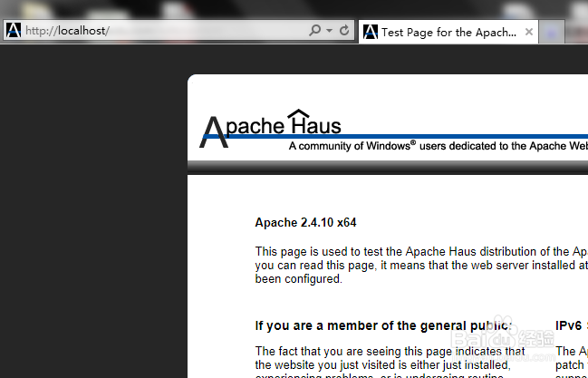Click the tab's Apache Haus favicon

[371, 32]
